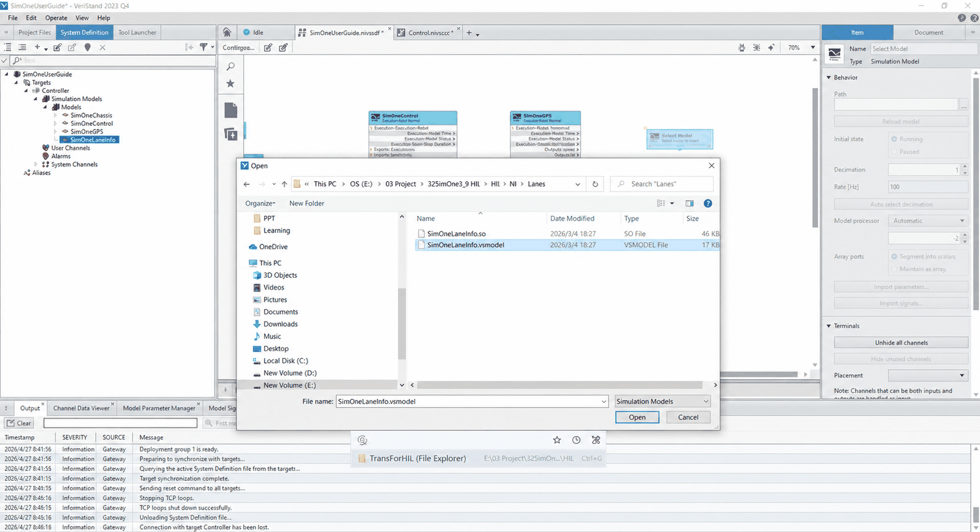Image resolution: width=980 pixels, height=532 pixels.
Task: Open the Home tab icon
Action: 227,32
